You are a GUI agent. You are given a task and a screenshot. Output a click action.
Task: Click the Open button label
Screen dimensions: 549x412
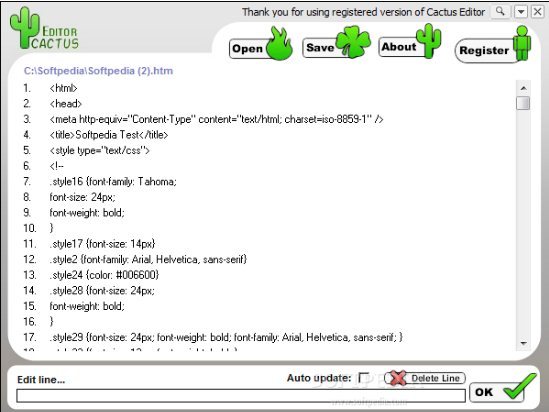[x=248, y=49]
